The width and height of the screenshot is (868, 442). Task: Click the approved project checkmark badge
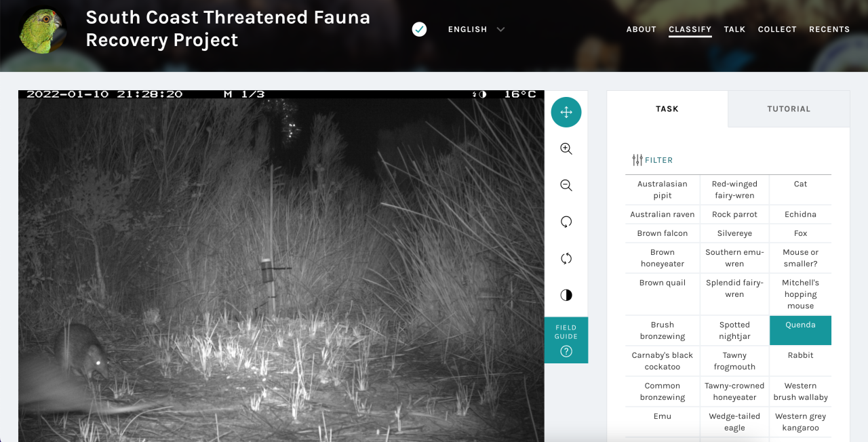click(x=420, y=29)
